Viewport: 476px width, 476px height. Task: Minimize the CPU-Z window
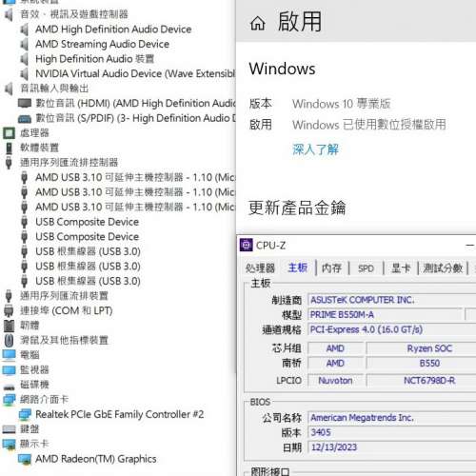pos(470,246)
